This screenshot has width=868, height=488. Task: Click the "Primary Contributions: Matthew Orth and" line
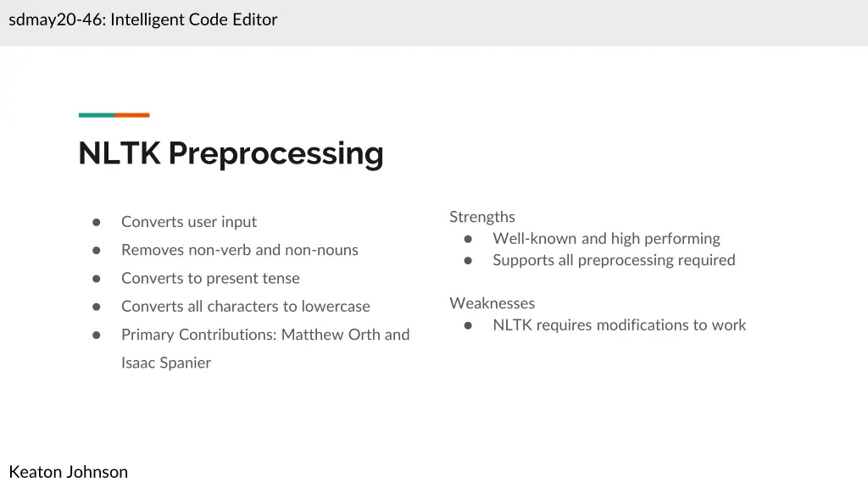tap(265, 335)
